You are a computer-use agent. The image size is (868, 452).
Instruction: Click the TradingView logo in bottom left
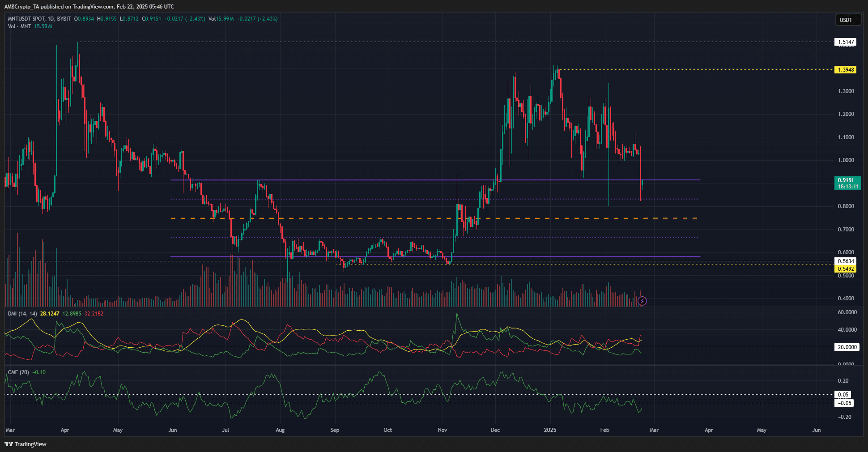click(26, 444)
